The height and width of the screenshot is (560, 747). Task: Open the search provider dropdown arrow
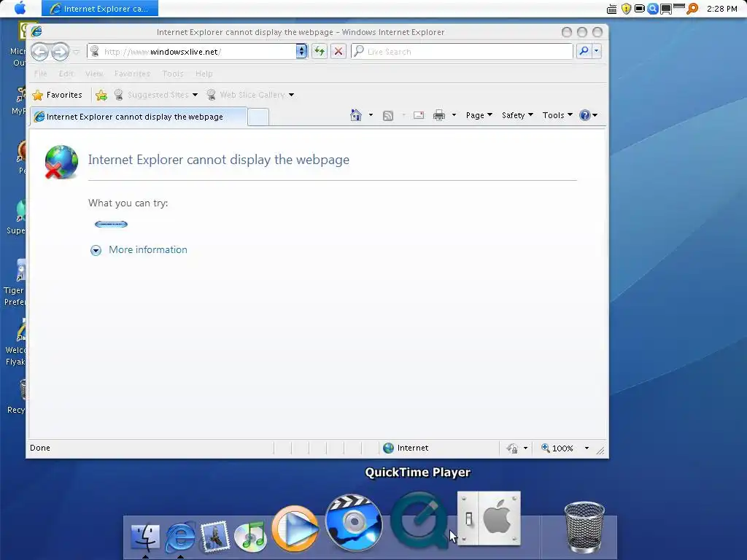[597, 51]
